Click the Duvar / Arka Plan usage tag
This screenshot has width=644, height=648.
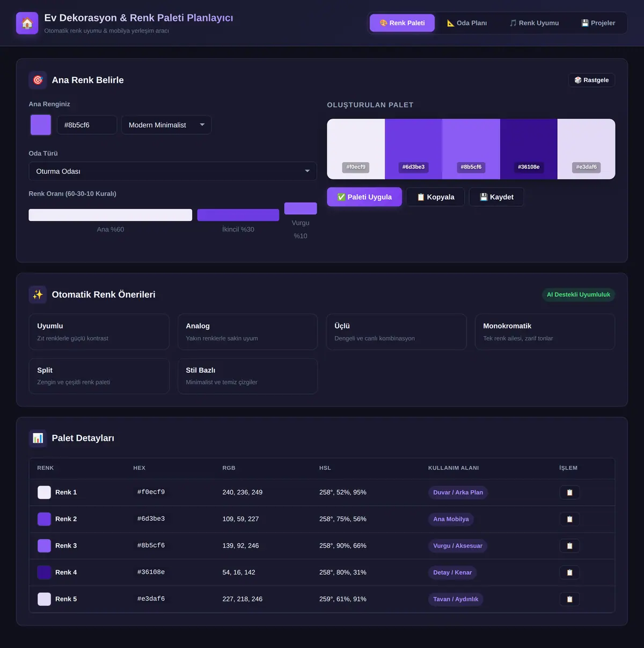(458, 492)
